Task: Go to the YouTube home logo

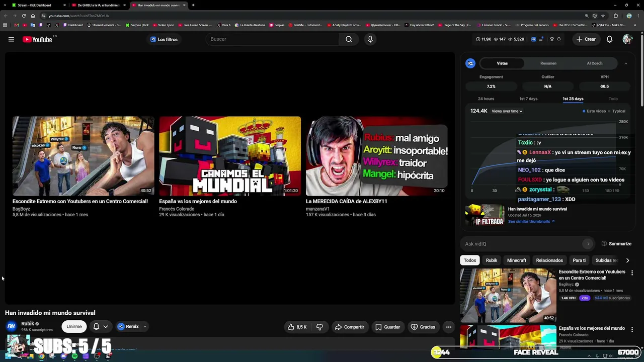Action: click(x=38, y=39)
